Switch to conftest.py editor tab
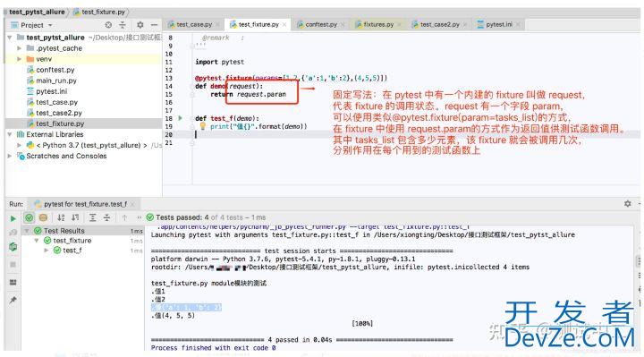The image size is (644, 357). (x=321, y=25)
